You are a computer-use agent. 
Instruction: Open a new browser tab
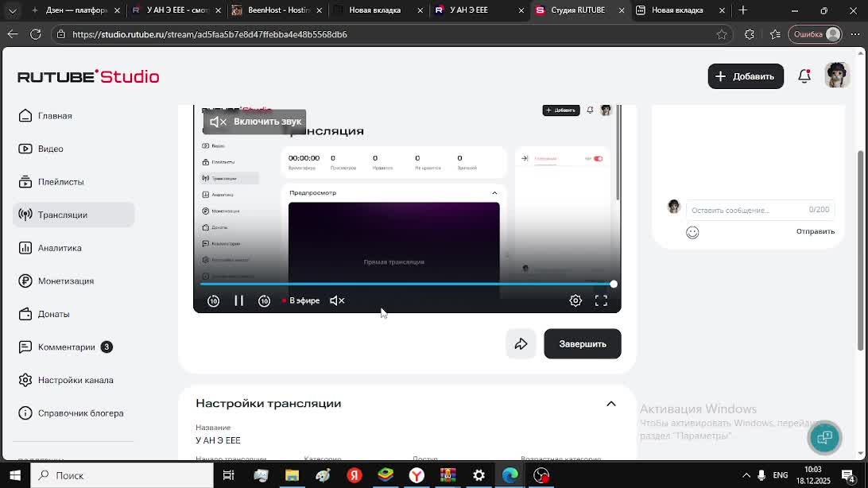743,10
